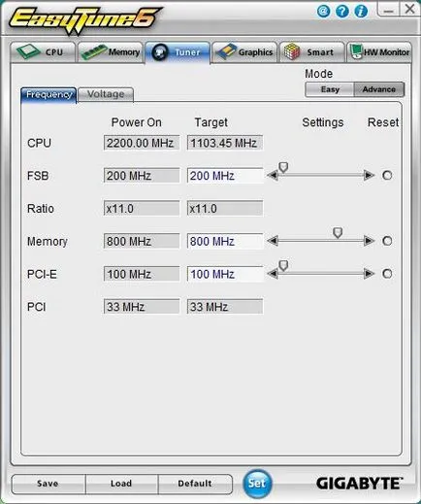
Task: Increase FSB with right arrow
Action: (369, 176)
